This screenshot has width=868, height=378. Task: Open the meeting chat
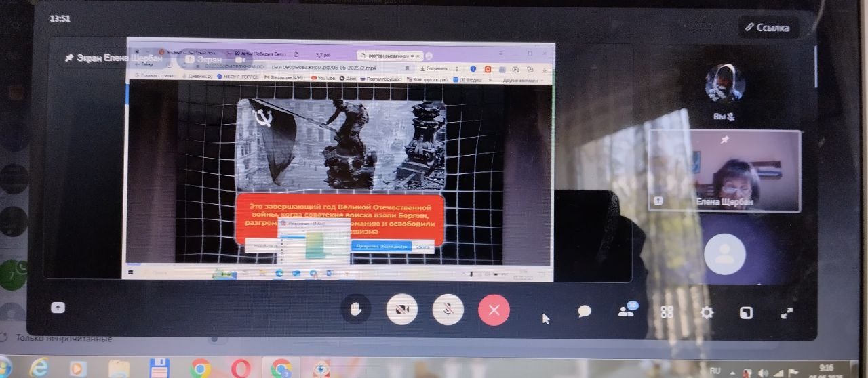pos(585,311)
